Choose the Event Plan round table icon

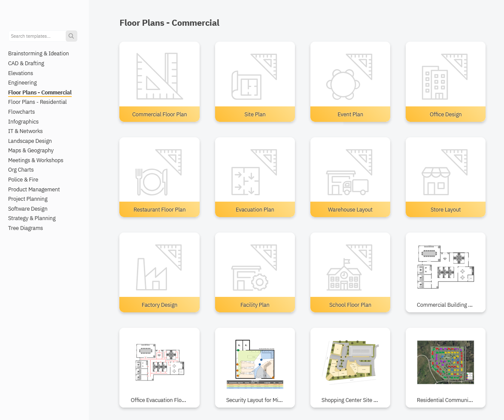click(342, 85)
